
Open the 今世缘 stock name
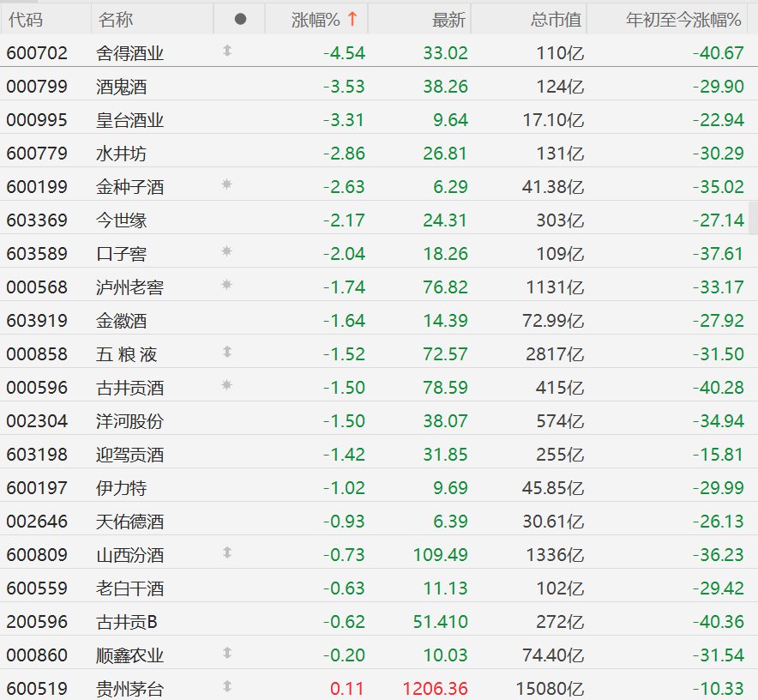tap(121, 220)
